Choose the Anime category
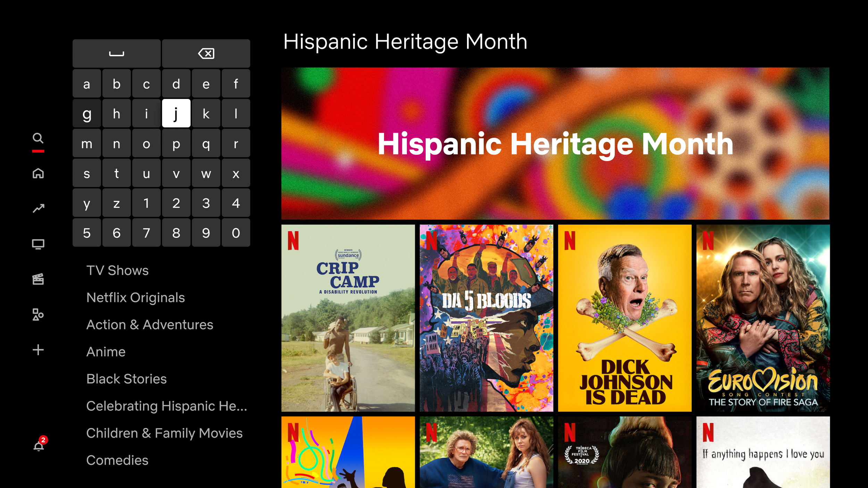The image size is (868, 488). coord(106,352)
